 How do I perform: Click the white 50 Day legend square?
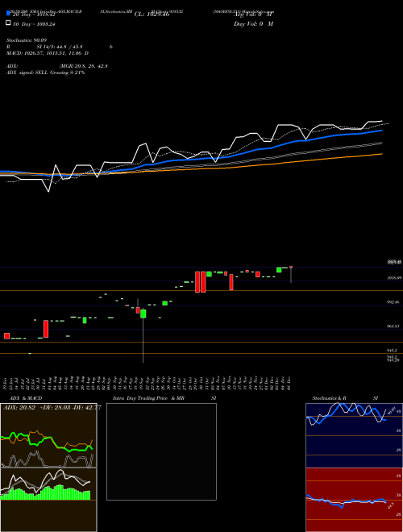[8, 23]
